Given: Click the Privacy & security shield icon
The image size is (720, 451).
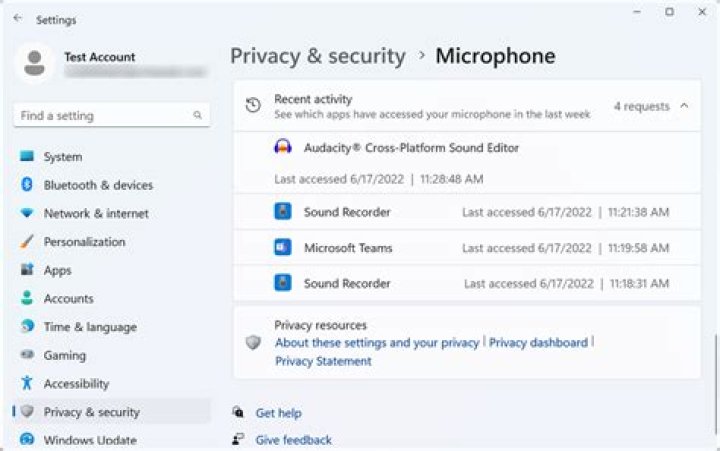Looking at the screenshot, I should pyautogui.click(x=27, y=411).
